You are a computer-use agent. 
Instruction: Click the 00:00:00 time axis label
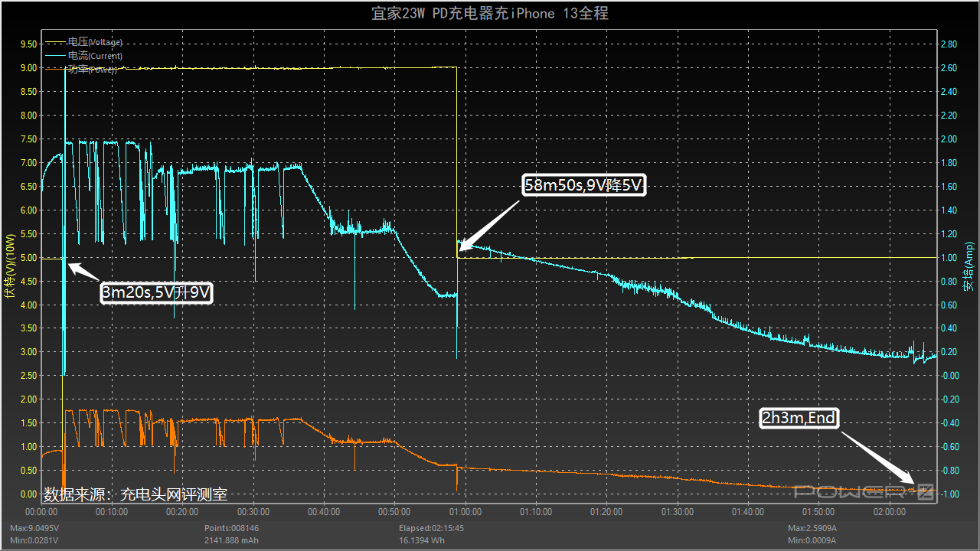click(x=41, y=511)
